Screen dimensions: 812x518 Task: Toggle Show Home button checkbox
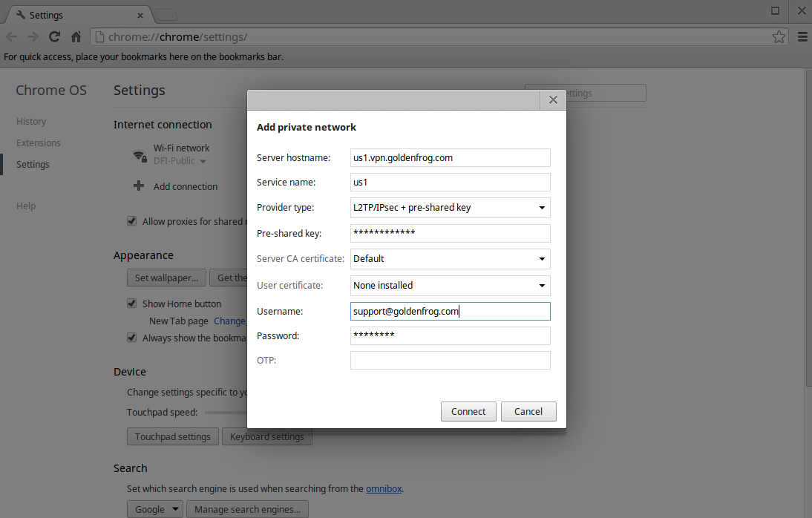coord(132,304)
